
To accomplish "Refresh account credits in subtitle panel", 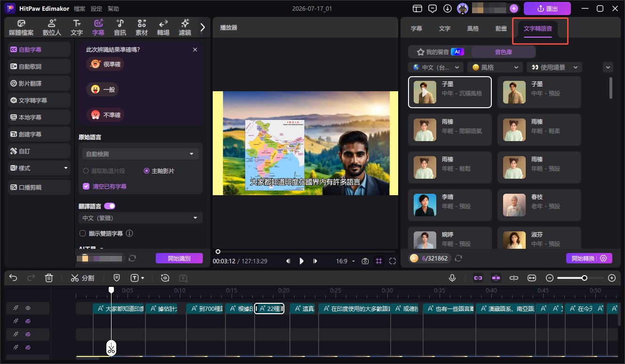I will [x=132, y=258].
